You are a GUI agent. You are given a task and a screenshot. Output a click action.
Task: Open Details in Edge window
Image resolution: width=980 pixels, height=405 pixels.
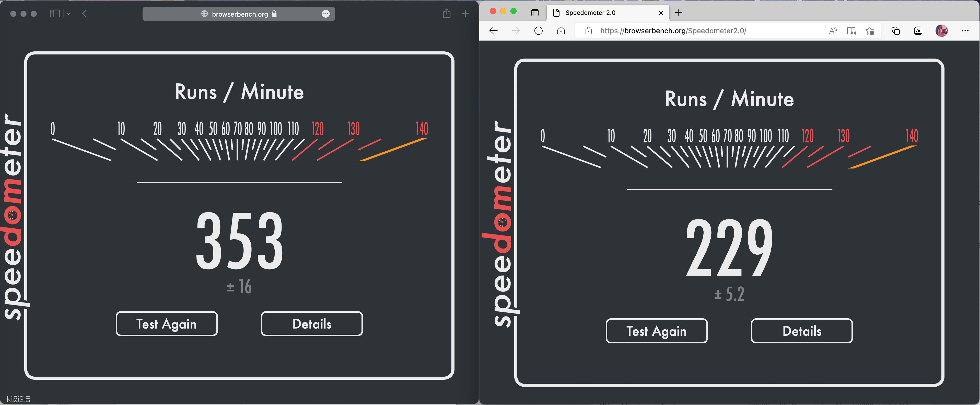pyautogui.click(x=802, y=331)
